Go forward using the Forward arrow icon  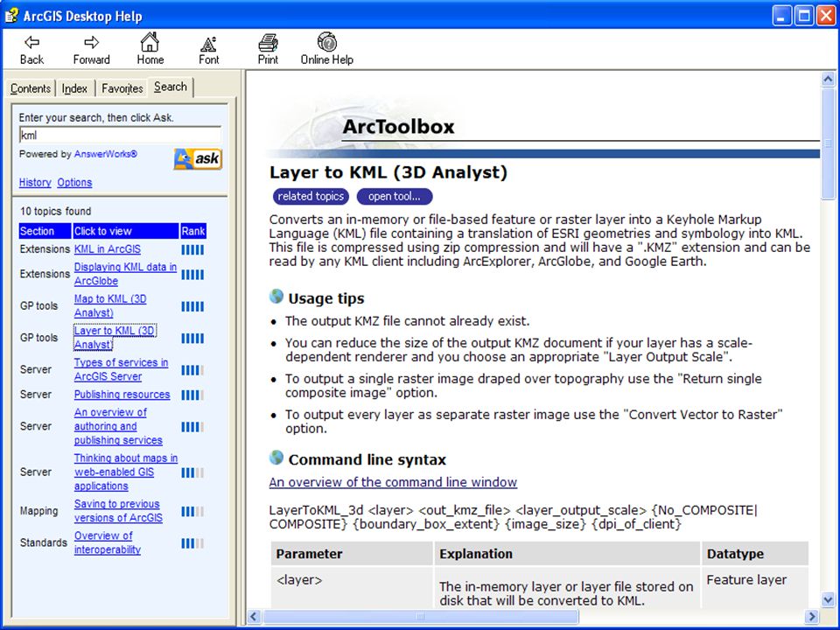coord(92,42)
